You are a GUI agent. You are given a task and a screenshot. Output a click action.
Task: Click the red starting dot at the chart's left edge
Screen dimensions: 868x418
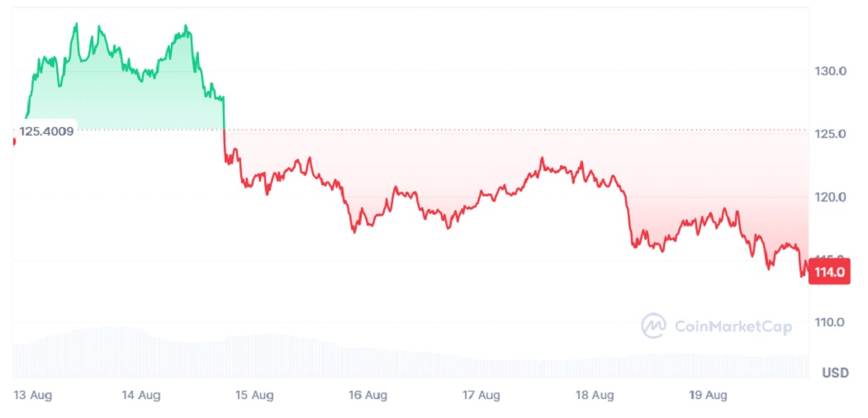pyautogui.click(x=14, y=141)
